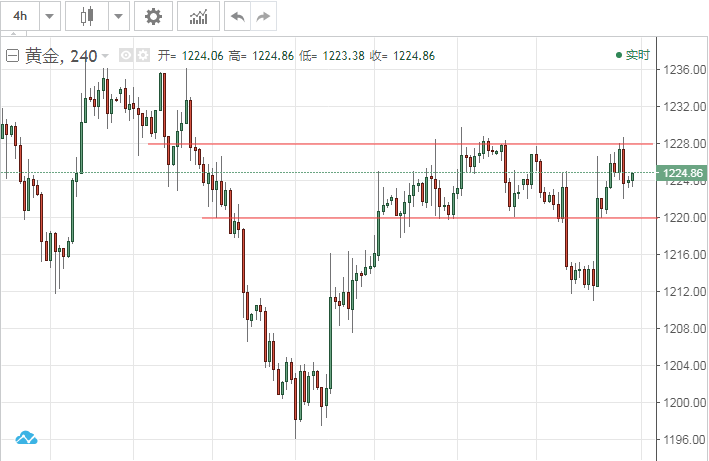Click the 1212.00 price axis label
The height and width of the screenshot is (461, 709).
click(x=684, y=292)
